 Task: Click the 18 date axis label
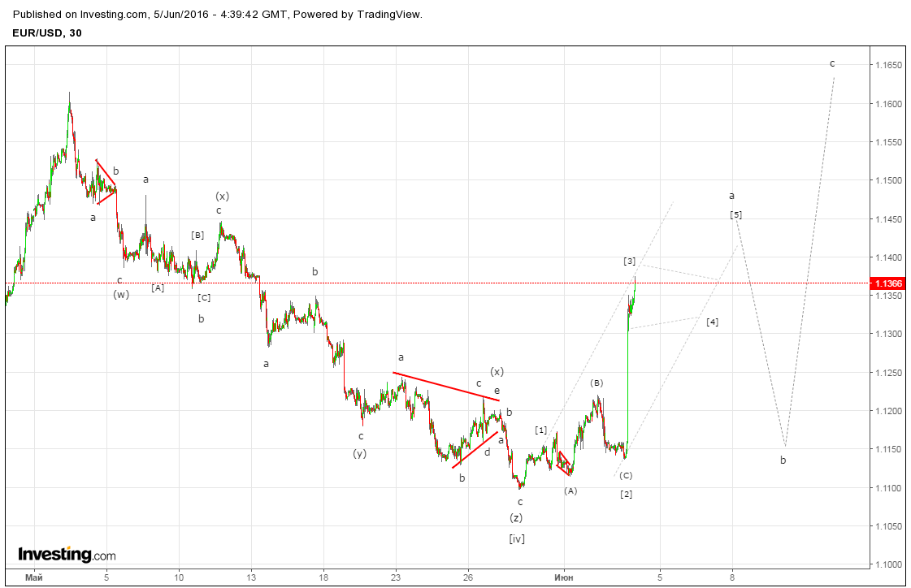coord(323,577)
